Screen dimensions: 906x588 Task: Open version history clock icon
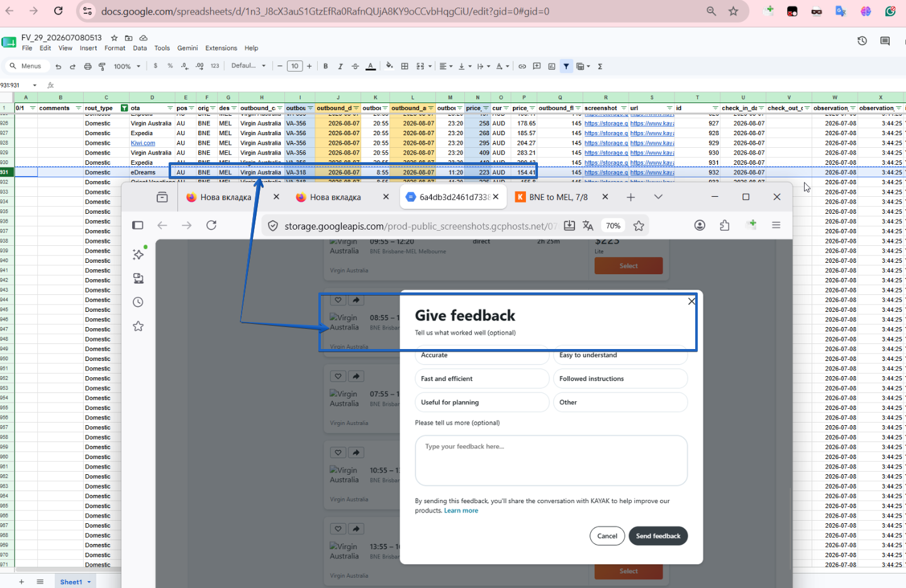[x=862, y=41]
